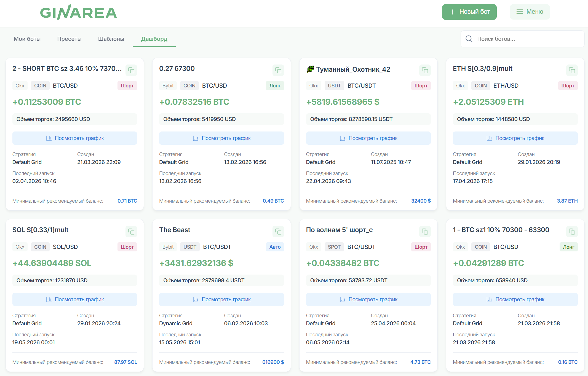Duplicate the Туманный_Охотник_42 bot via copy icon
The width and height of the screenshot is (588, 376).
coord(425,70)
